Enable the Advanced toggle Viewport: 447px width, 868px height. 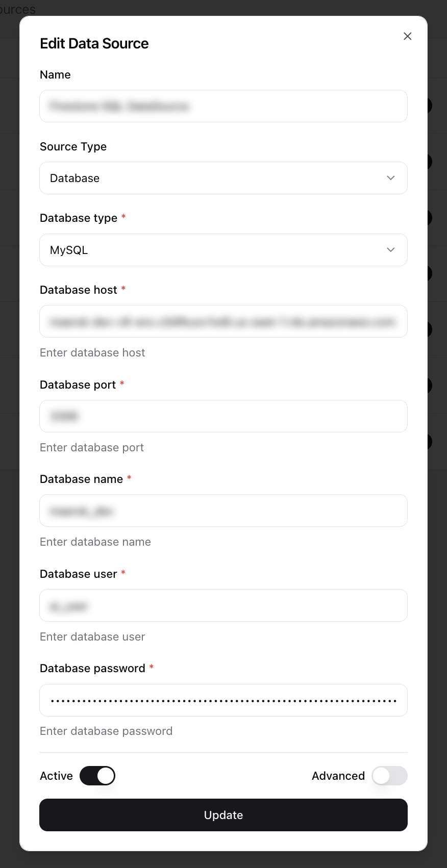tap(389, 776)
